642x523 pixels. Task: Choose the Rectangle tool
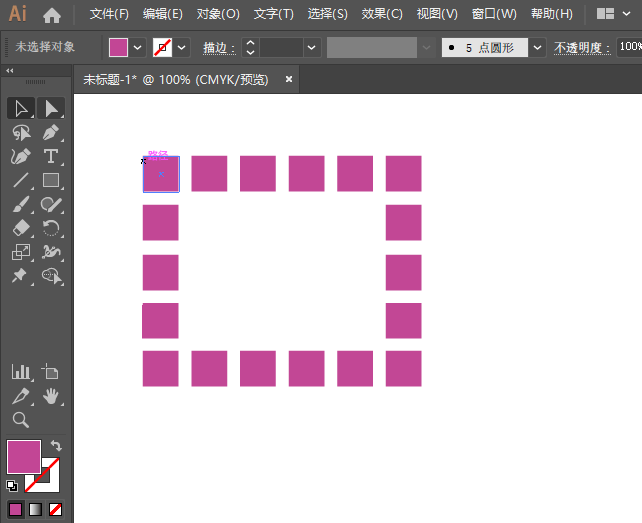click(51, 181)
